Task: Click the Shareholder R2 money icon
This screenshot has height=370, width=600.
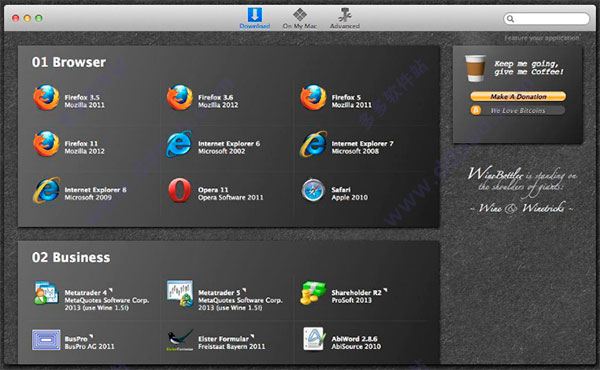Action: pyautogui.click(x=313, y=293)
